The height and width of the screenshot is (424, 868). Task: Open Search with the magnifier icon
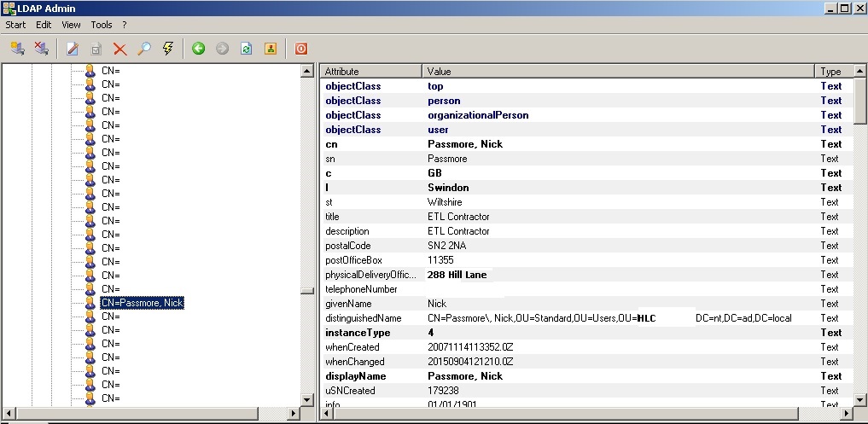click(144, 49)
